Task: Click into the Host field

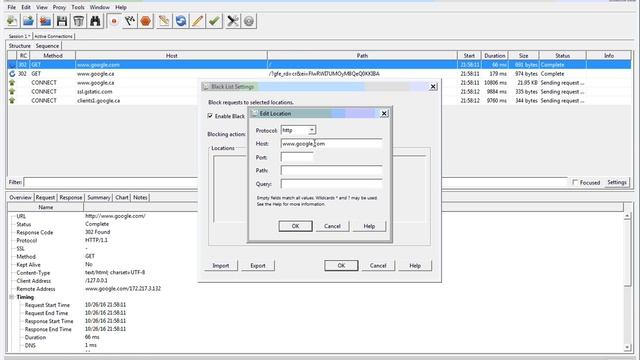Action: (x=331, y=144)
